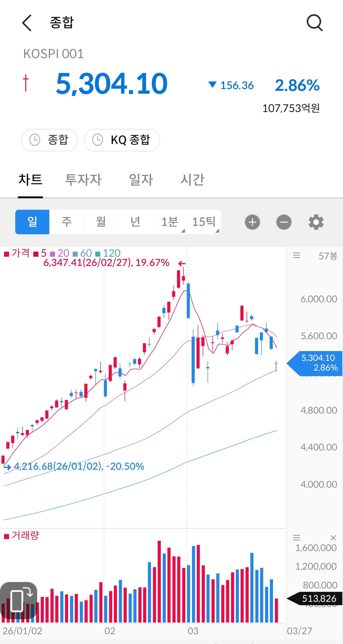The height and width of the screenshot is (644, 343).
Task: Switch chart to 년 yearly period
Action: tap(135, 222)
